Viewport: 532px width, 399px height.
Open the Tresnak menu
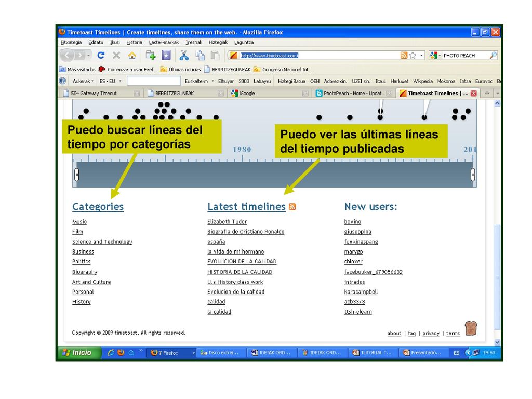click(x=194, y=43)
